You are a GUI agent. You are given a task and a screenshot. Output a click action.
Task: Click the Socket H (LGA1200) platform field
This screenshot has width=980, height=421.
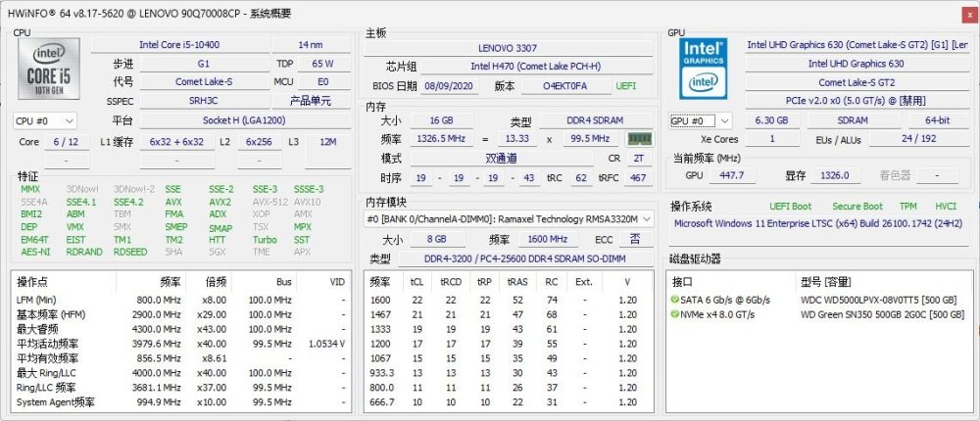244,120
